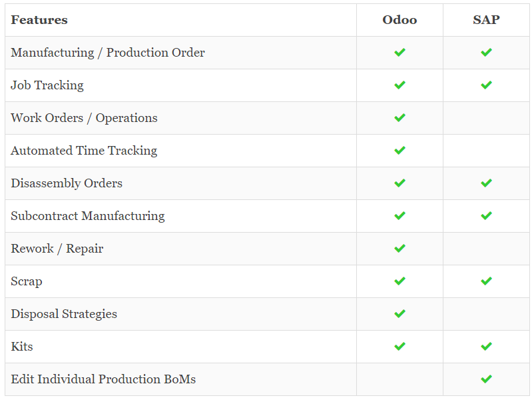Click Odoo checkmark for Subcontract Manufacturing
532x398 pixels.
click(399, 215)
